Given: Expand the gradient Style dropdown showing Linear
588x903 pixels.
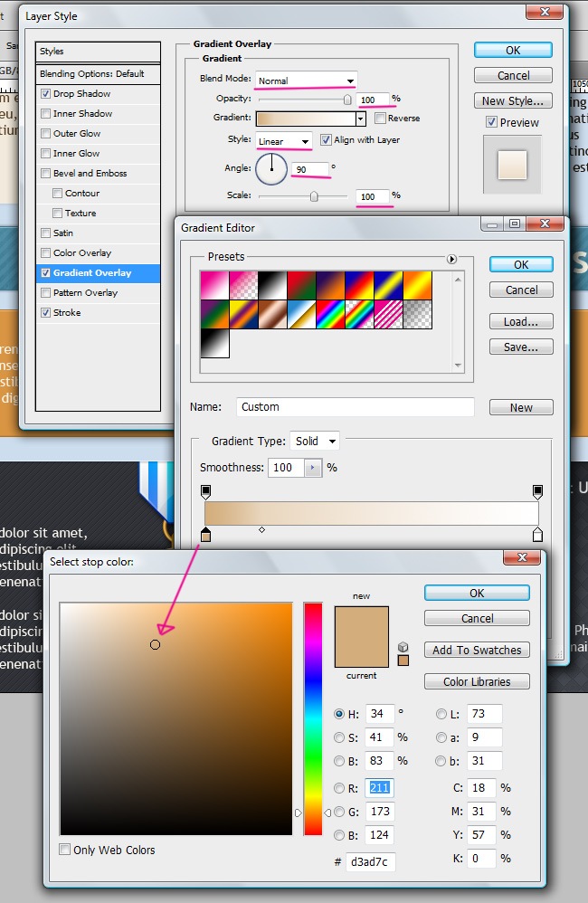Looking at the screenshot, I should 284,141.
